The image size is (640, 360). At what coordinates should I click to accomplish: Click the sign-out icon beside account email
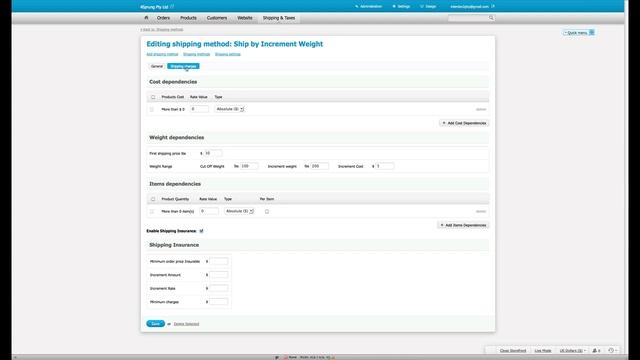(493, 7)
